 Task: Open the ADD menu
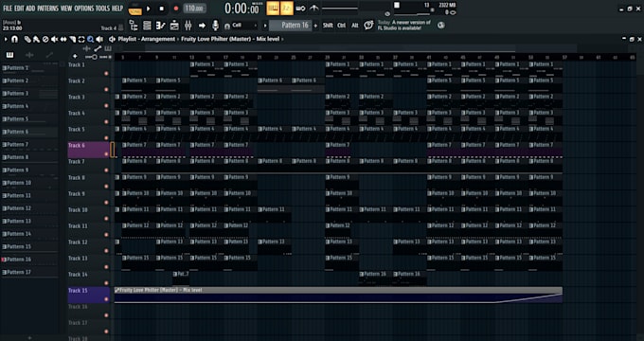point(30,9)
